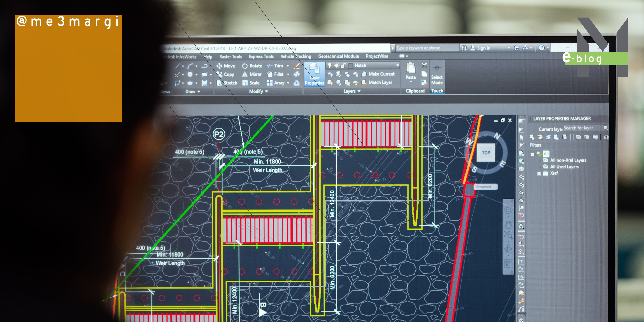Toggle Select Mode in Touch panel

[x=437, y=74]
